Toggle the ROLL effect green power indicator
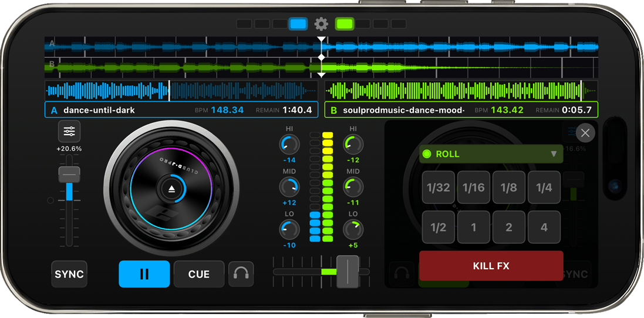Screen dimensions: 644x318 tap(427, 154)
